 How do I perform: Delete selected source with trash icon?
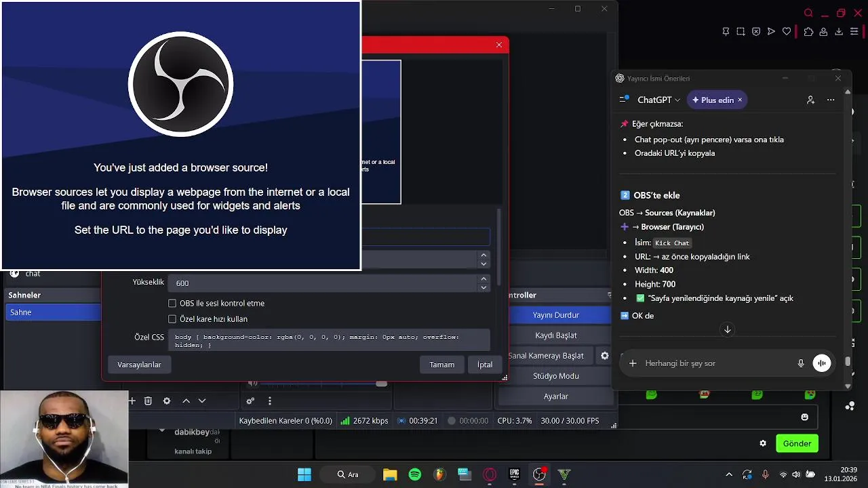click(x=148, y=401)
